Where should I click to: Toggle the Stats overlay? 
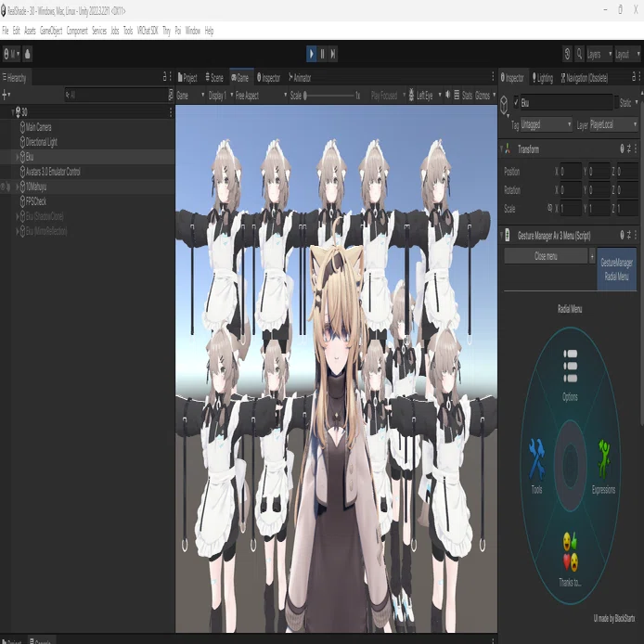coord(467,96)
